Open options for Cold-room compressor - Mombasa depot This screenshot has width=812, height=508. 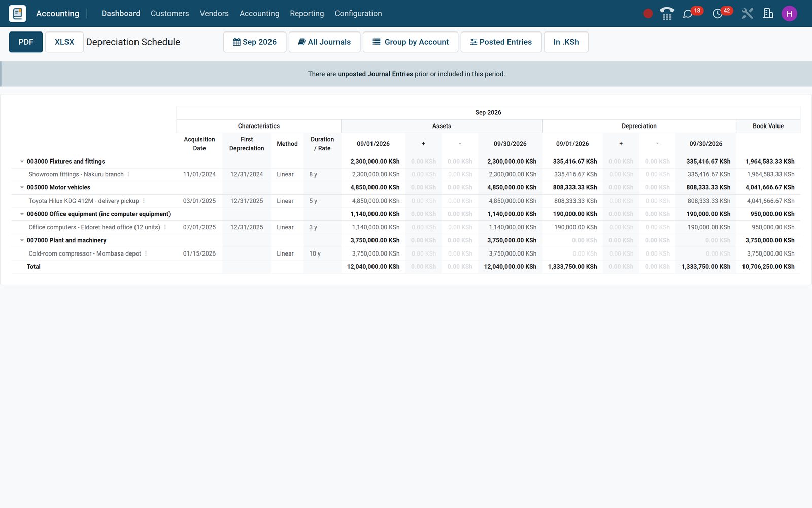[146, 253]
